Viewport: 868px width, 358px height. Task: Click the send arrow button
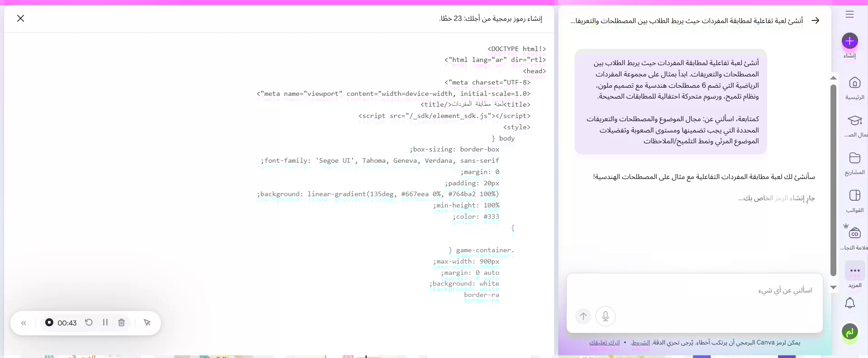click(583, 316)
